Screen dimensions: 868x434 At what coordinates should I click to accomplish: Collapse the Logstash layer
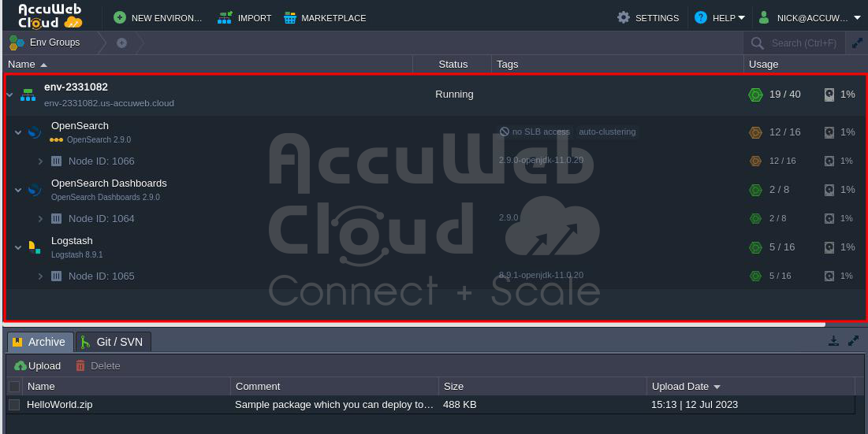18,247
